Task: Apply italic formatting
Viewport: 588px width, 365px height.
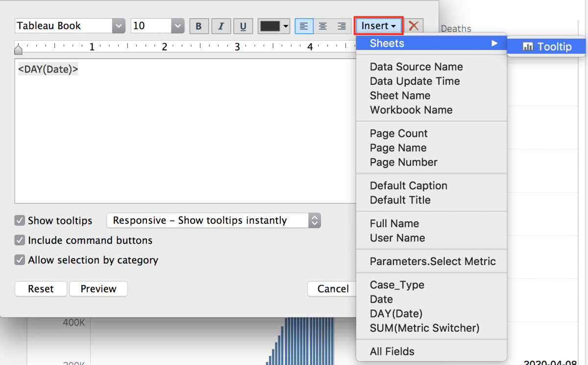Action: click(221, 25)
